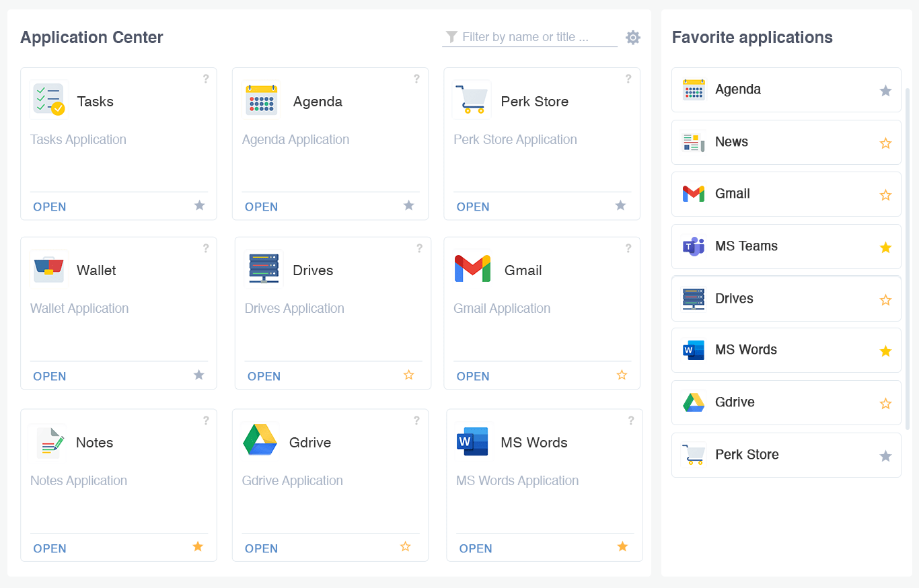Click MS Words icon in Favorite applications
This screenshot has width=919, height=588.
point(694,350)
